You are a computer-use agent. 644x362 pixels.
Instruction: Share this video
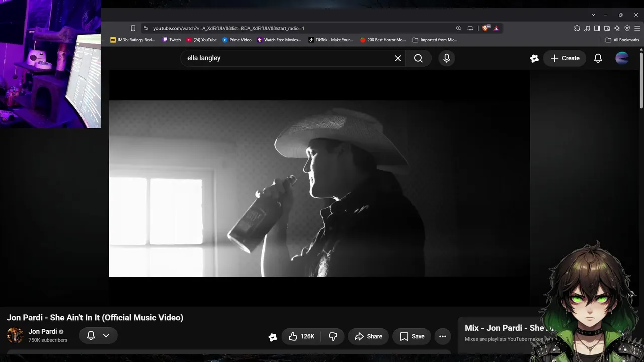(x=368, y=336)
